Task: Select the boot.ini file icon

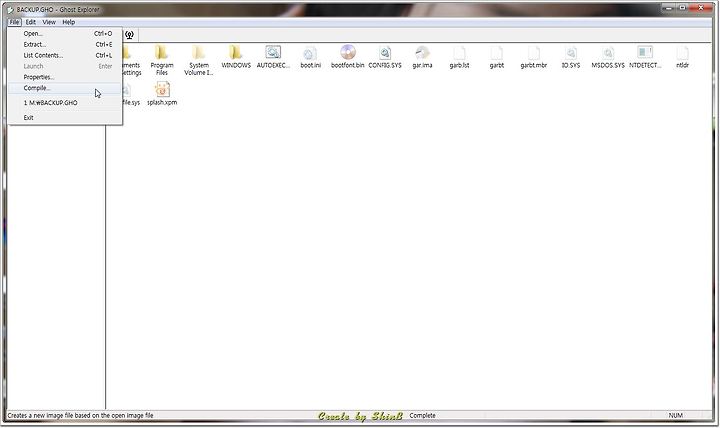Action: [x=310, y=53]
